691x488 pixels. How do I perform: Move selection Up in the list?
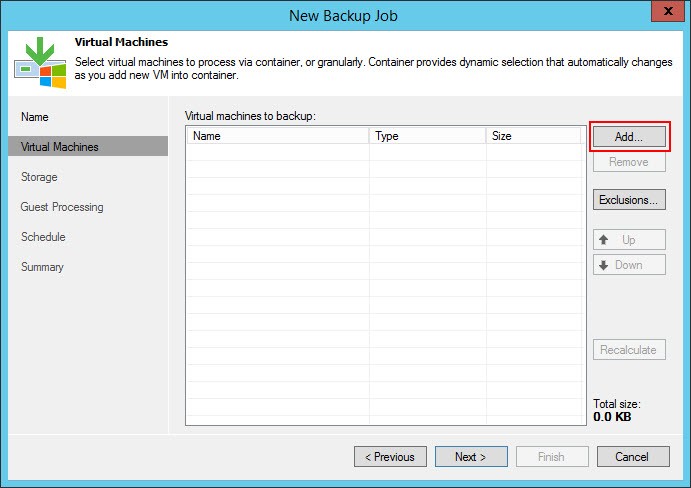coord(629,240)
